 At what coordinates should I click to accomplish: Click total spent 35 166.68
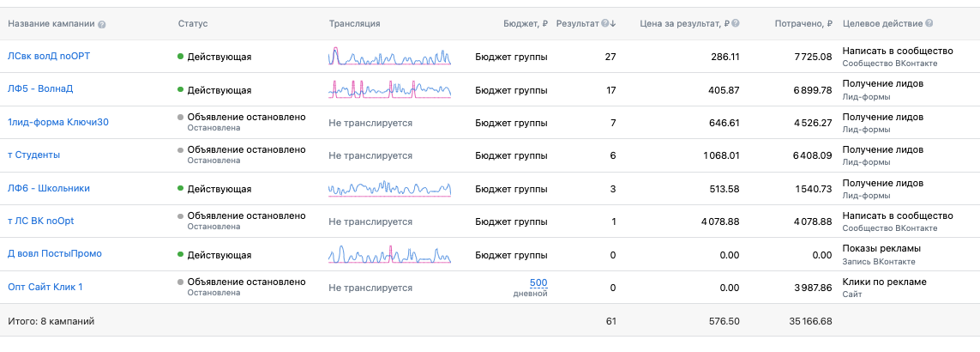[810, 321]
